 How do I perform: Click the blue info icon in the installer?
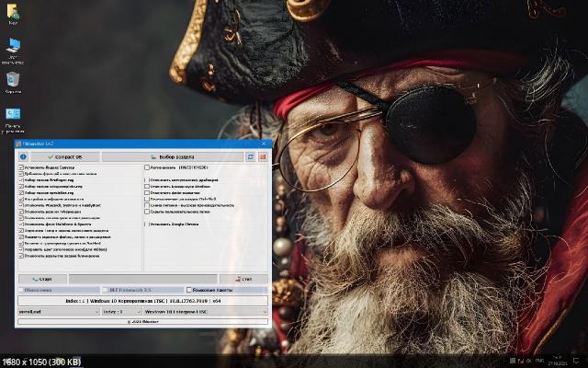(23, 157)
